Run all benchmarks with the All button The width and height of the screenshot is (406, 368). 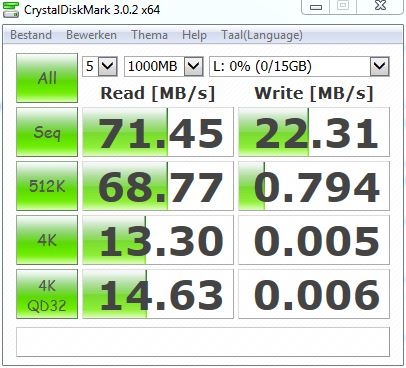[47, 78]
